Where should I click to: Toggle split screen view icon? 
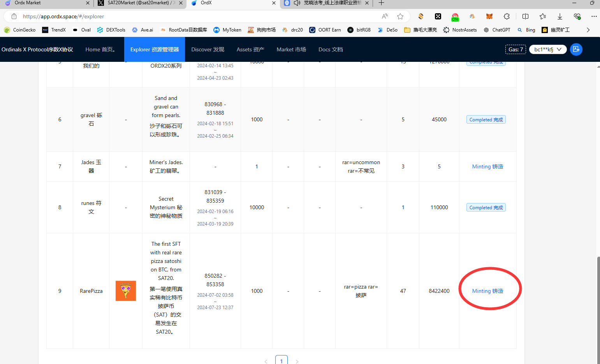click(x=525, y=16)
